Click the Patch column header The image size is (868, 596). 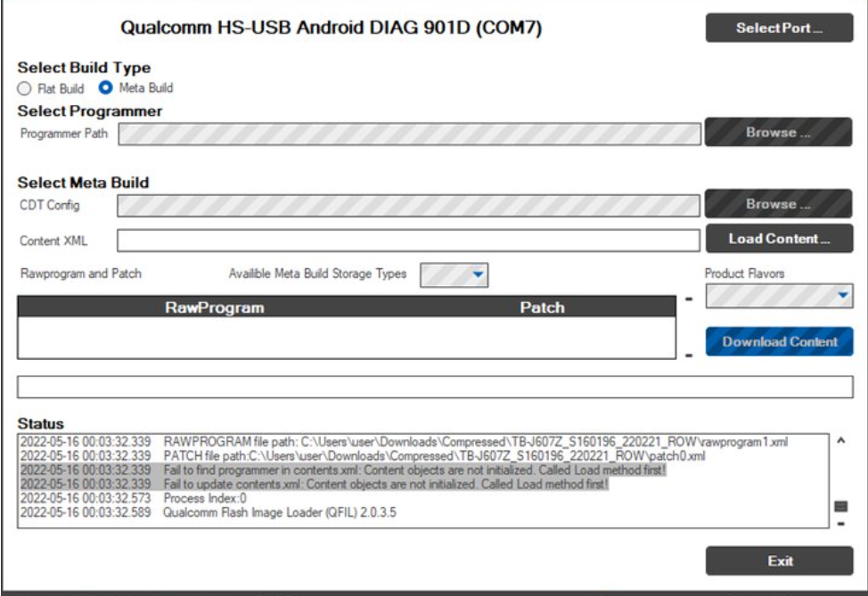pos(542,307)
